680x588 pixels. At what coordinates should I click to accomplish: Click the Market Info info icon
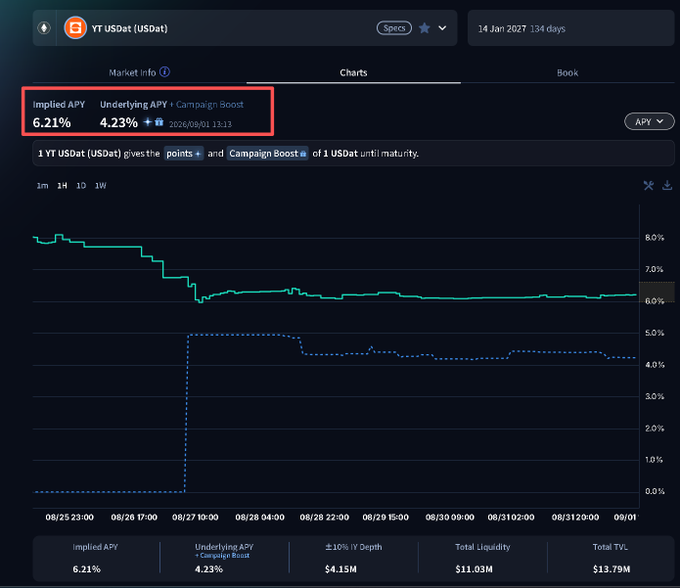point(165,72)
